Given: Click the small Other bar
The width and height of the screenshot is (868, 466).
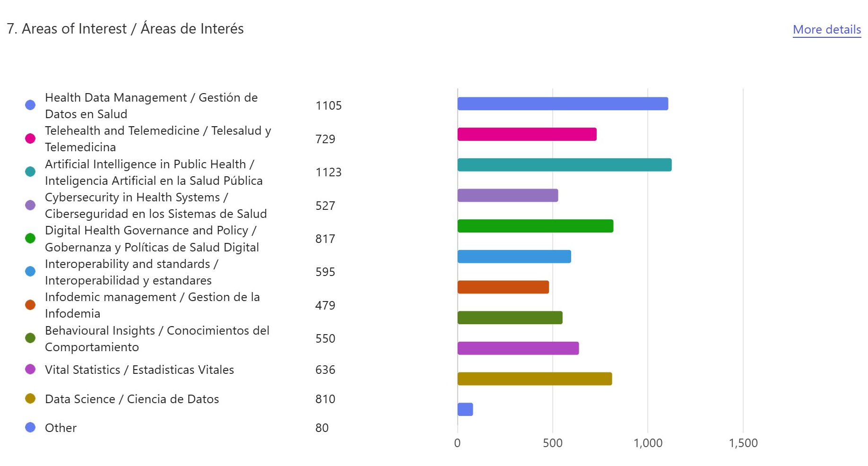Looking at the screenshot, I should (465, 409).
